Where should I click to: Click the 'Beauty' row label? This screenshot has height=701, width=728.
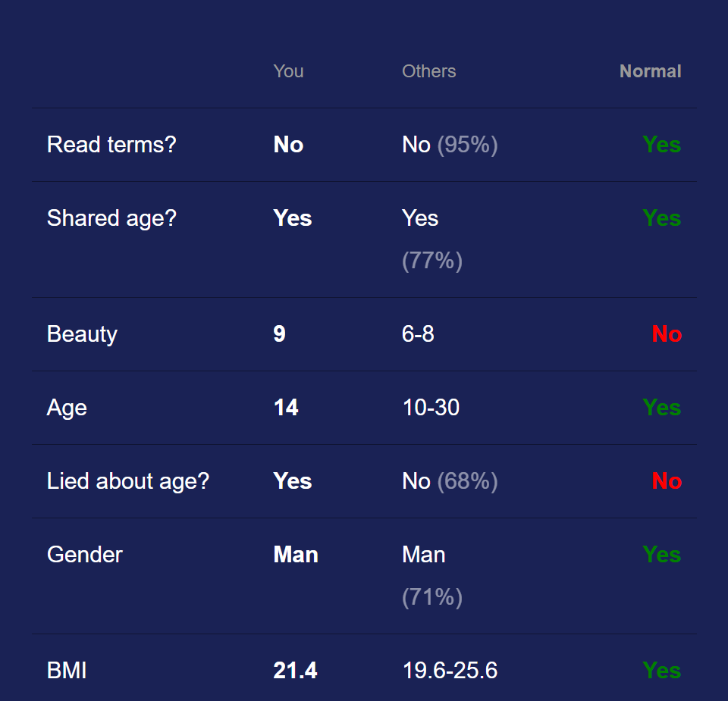(x=82, y=334)
